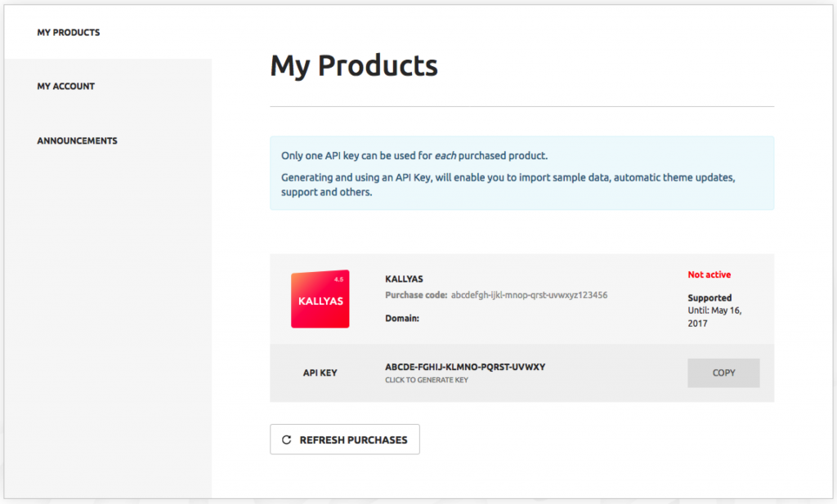Open the My Products section
The image size is (837, 504).
(68, 33)
